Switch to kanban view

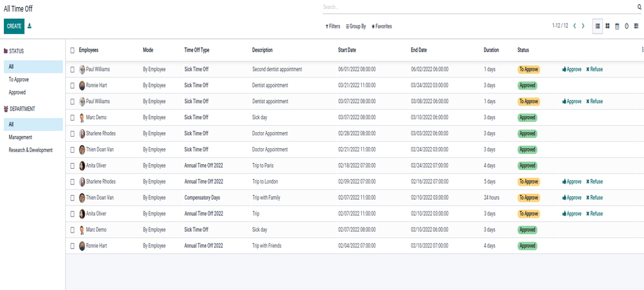tap(607, 26)
